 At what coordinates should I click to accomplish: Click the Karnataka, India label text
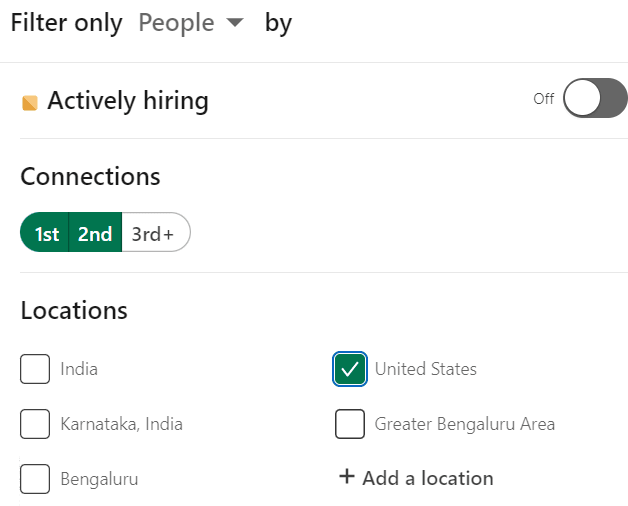click(x=121, y=424)
